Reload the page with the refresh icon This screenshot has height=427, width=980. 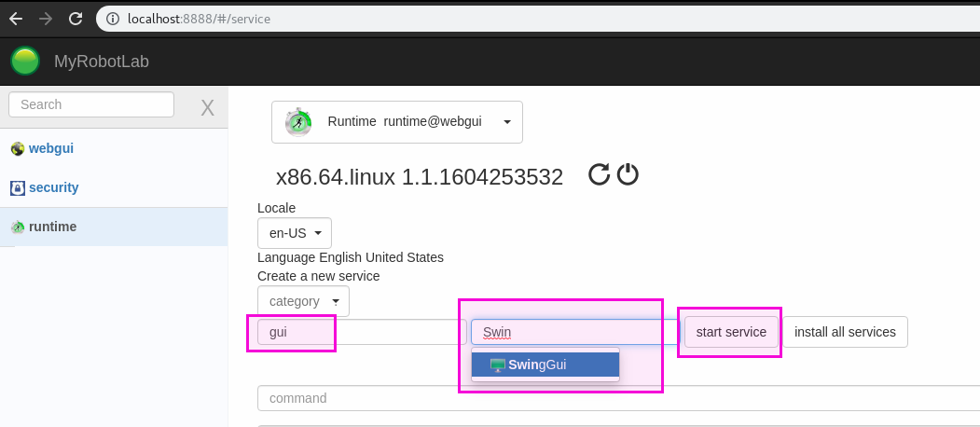point(76,19)
